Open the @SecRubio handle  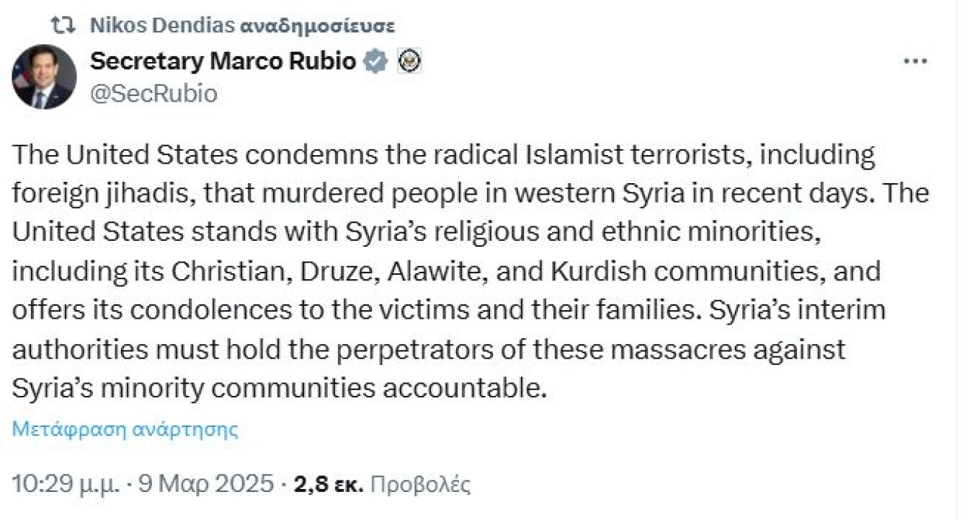(153, 94)
